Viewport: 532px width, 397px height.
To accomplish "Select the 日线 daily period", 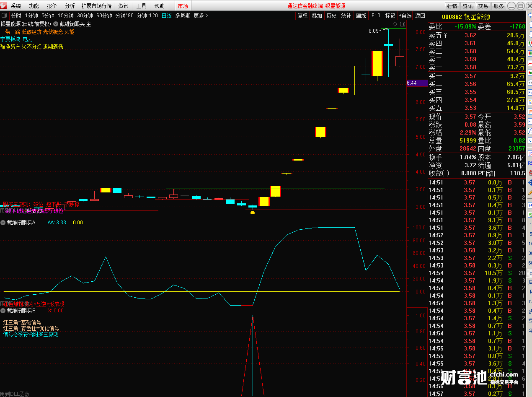I will pyautogui.click(x=167, y=16).
